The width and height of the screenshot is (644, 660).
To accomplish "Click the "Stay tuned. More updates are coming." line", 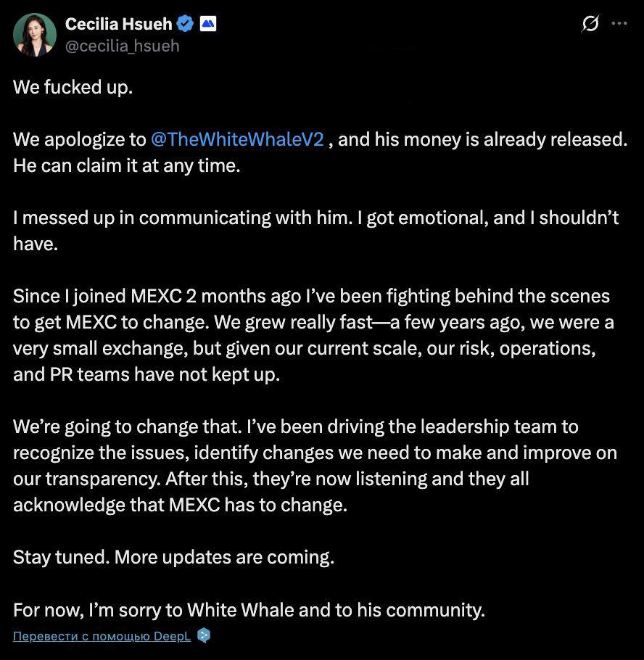I will pyautogui.click(x=173, y=558).
